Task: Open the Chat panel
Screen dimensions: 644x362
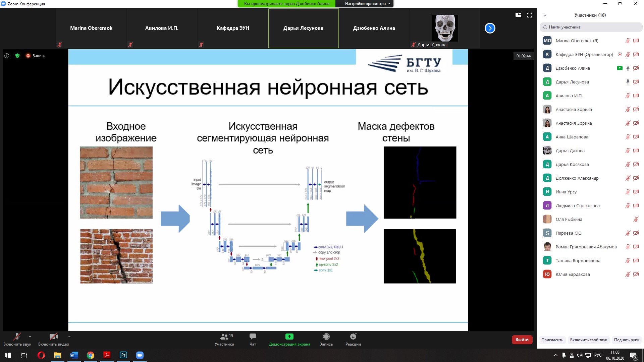Action: (x=253, y=339)
